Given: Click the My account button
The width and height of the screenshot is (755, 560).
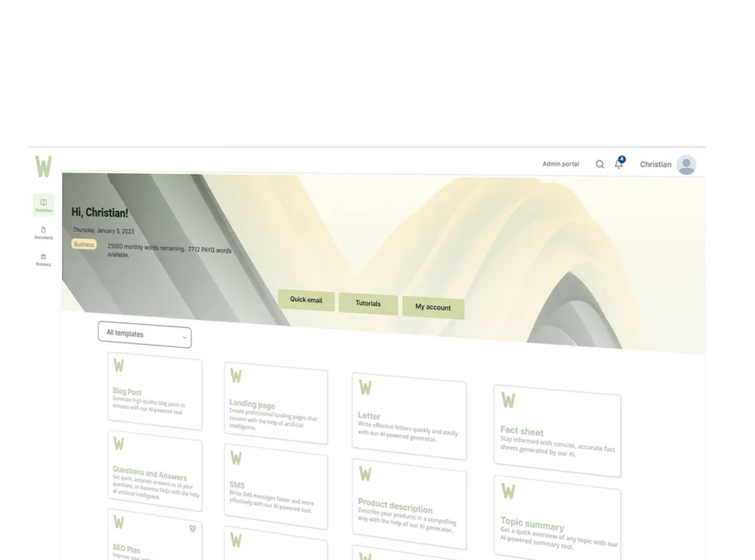Looking at the screenshot, I should tap(434, 307).
